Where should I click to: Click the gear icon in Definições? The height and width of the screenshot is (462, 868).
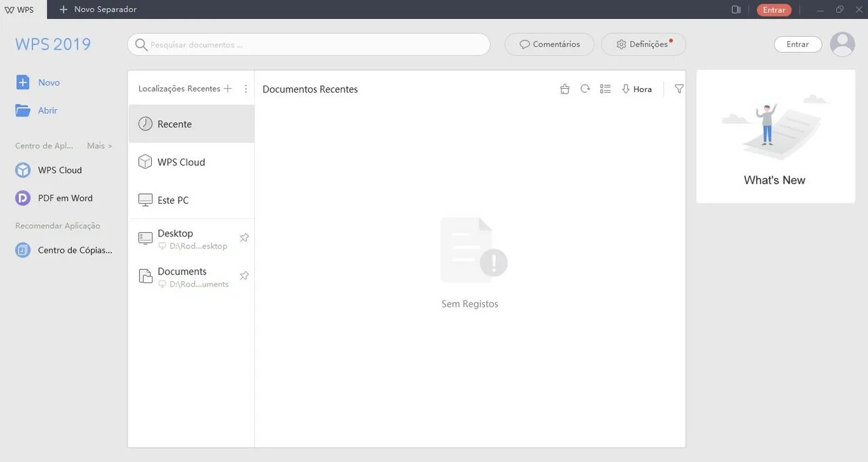[621, 44]
